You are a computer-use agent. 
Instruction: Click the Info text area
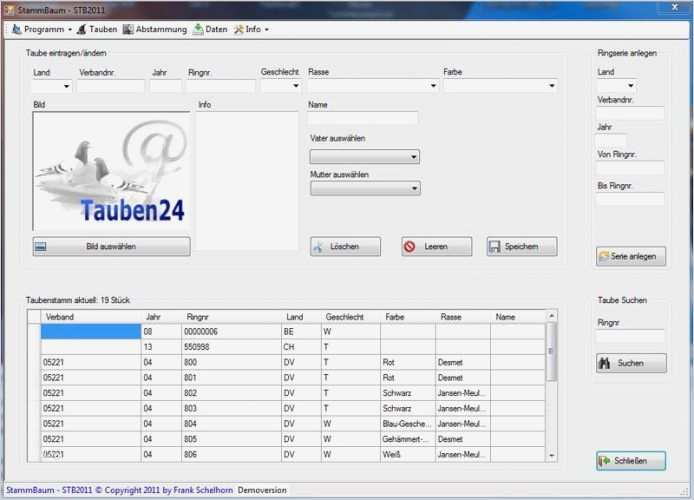pos(247,181)
